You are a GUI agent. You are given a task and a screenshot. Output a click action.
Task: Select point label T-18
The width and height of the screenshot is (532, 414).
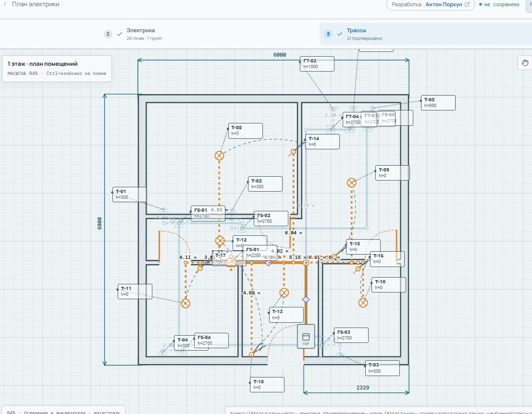pyautogui.click(x=267, y=385)
